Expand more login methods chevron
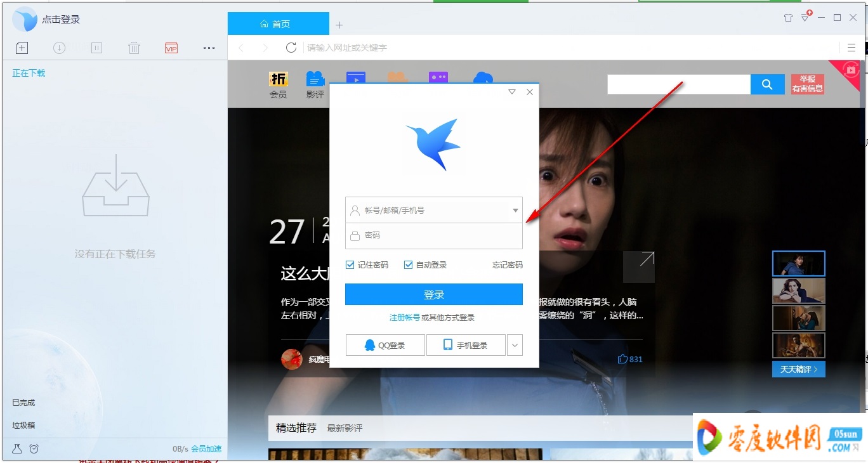 click(x=515, y=345)
